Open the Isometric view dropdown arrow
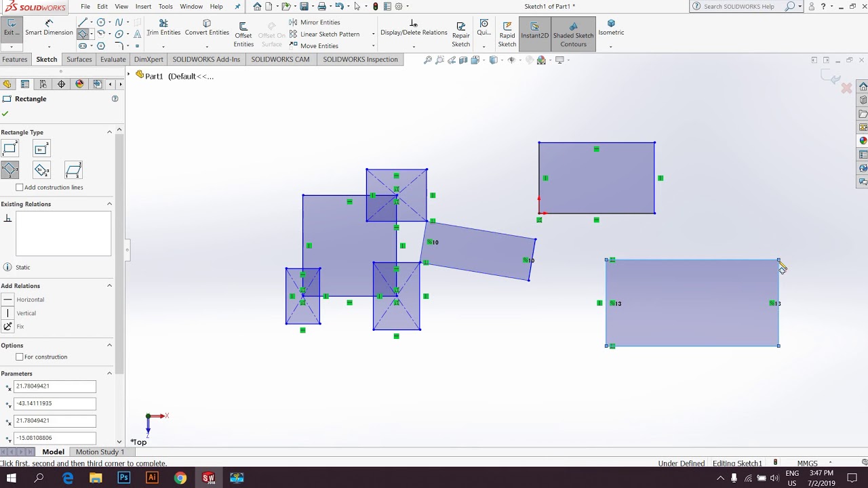The height and width of the screenshot is (488, 868). [x=610, y=47]
